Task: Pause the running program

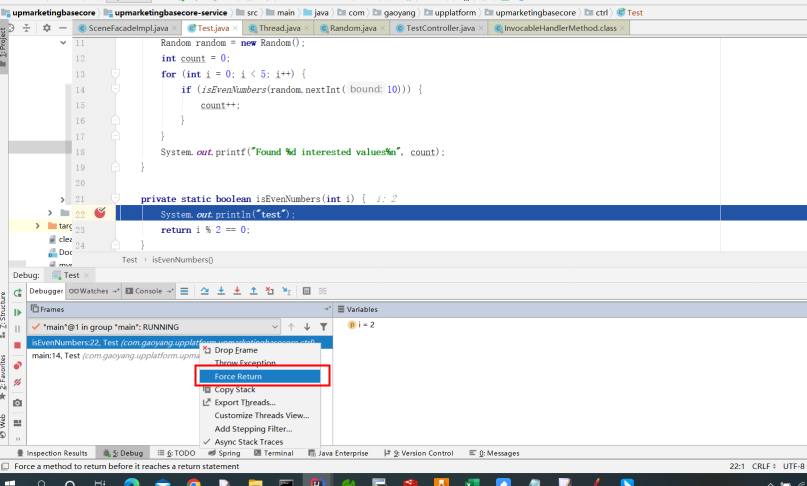Action: coord(17,328)
